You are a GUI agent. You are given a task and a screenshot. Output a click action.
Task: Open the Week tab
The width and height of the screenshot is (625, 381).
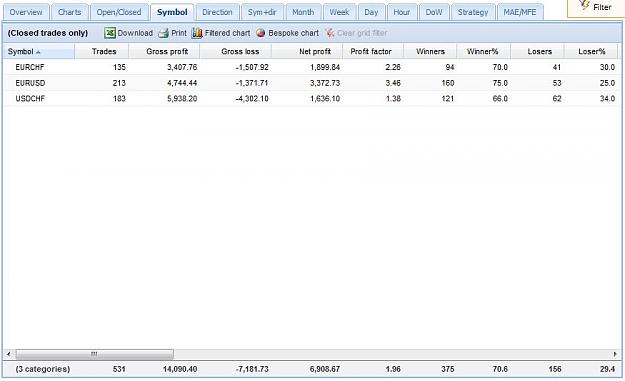pyautogui.click(x=339, y=12)
